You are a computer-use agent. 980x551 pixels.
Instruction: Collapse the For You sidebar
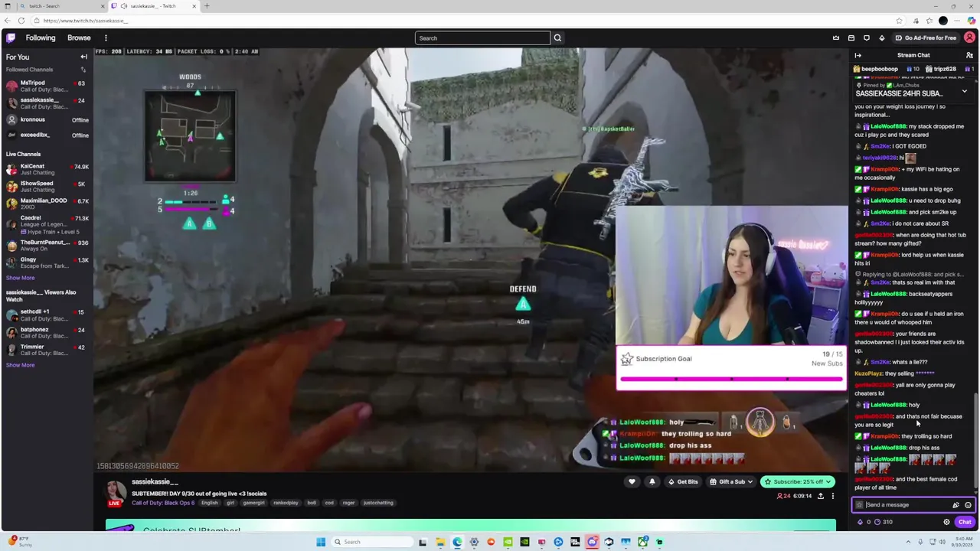click(84, 57)
